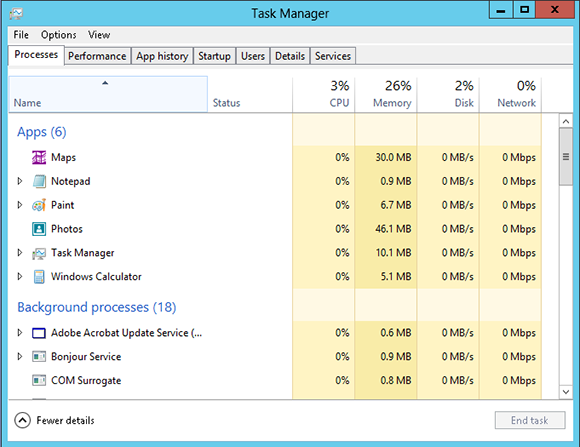Click the vertical scrollbar thumb
The image size is (580, 447).
566,157
